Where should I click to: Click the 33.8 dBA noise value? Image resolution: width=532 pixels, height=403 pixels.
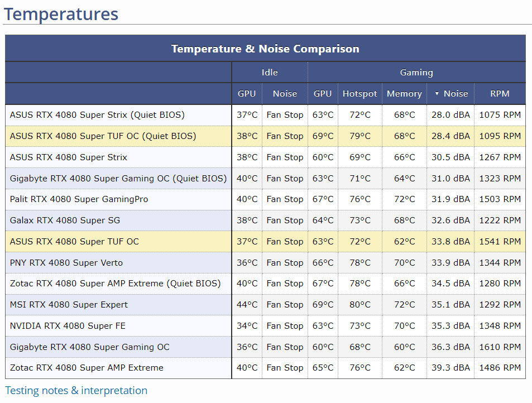point(450,242)
